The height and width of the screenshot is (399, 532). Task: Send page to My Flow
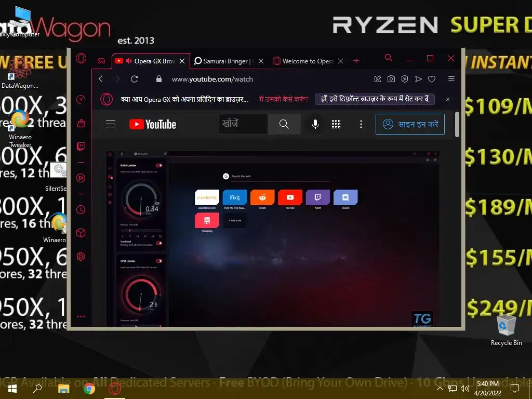click(x=418, y=79)
